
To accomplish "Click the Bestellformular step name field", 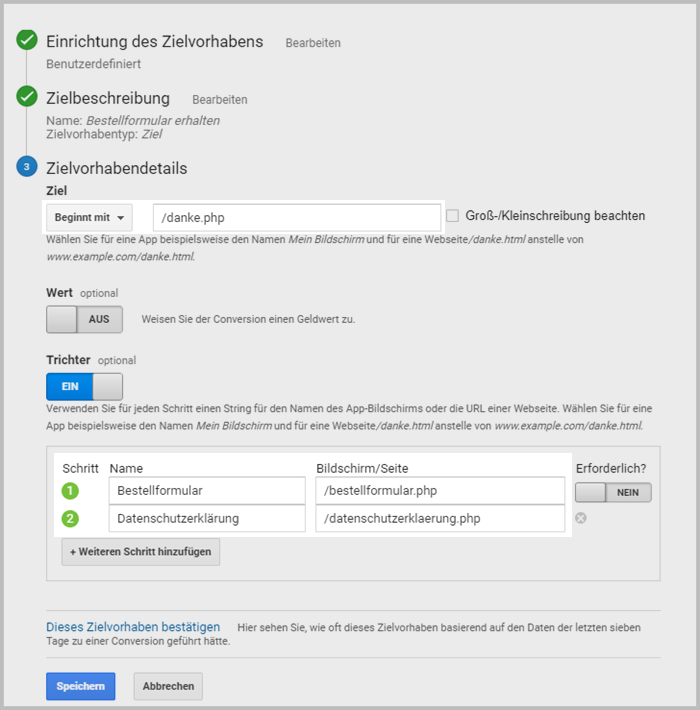I will pos(207,490).
